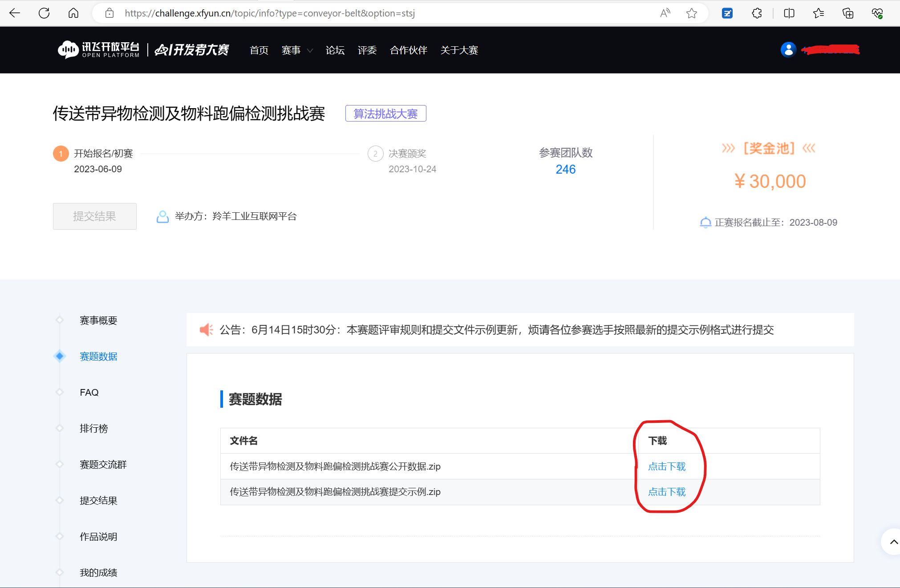
Task: Open the browser home page
Action: (x=73, y=13)
